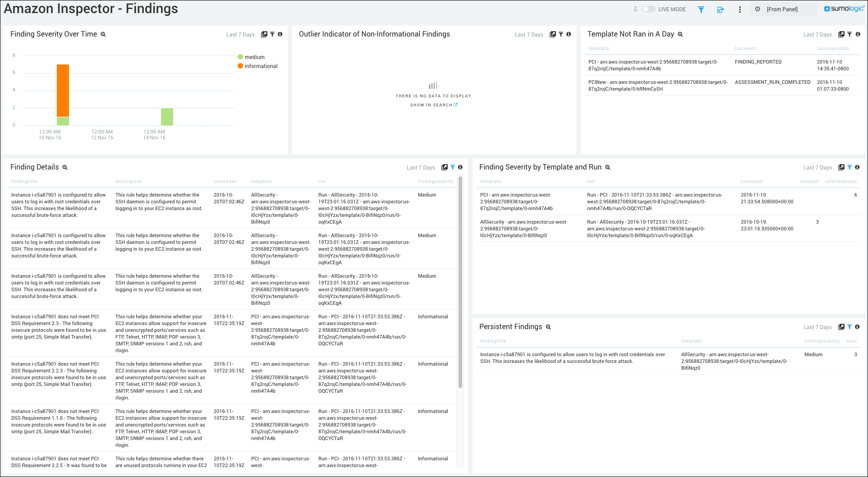Filter the Finding Details panel
The image size is (868, 477).
coord(452,167)
